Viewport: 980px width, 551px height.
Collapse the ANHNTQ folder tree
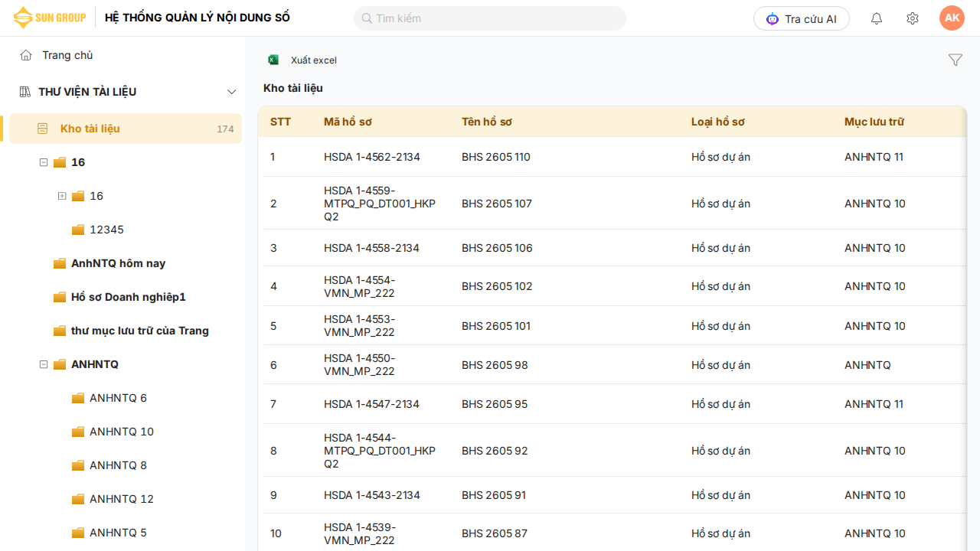point(44,364)
